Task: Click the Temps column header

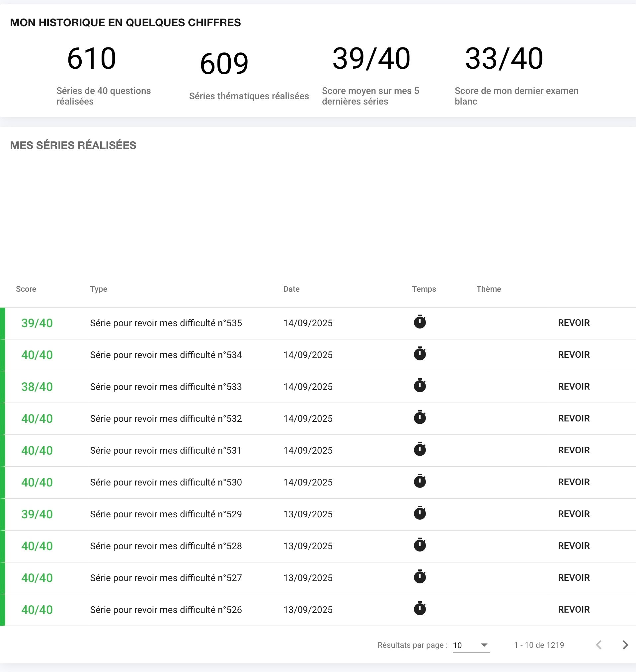Action: pyautogui.click(x=424, y=289)
